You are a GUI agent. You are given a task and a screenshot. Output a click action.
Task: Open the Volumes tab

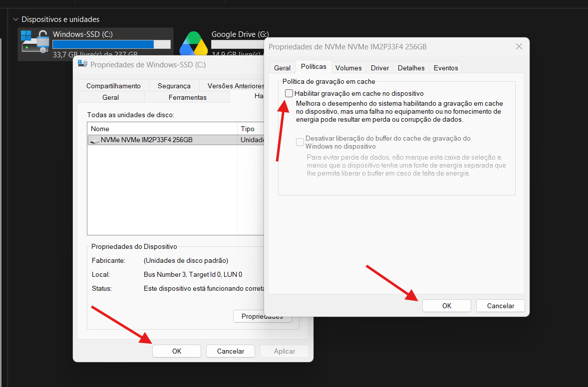point(348,68)
